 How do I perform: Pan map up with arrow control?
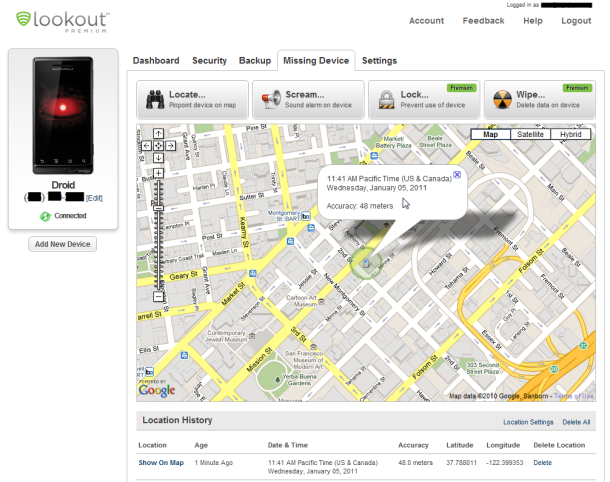click(x=158, y=134)
